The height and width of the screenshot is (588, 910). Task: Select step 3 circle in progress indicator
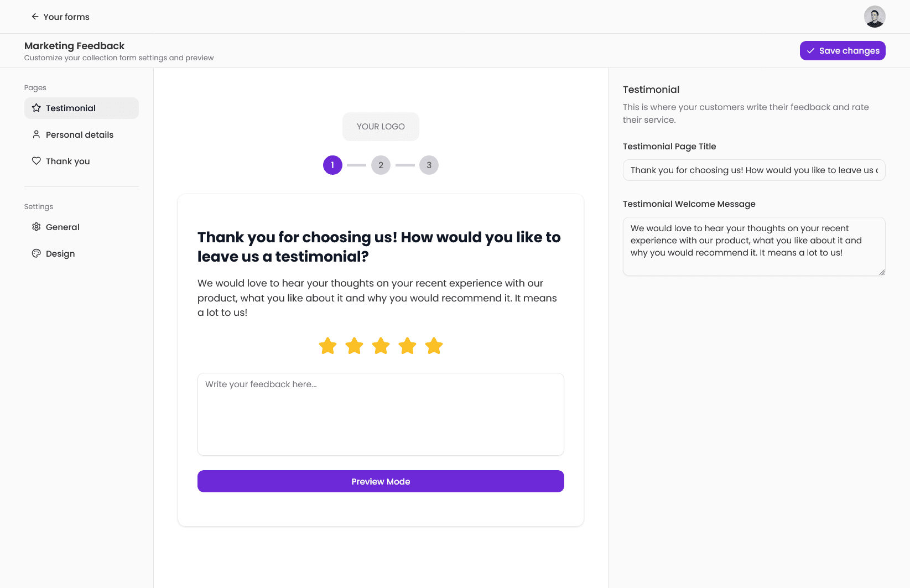pos(429,165)
